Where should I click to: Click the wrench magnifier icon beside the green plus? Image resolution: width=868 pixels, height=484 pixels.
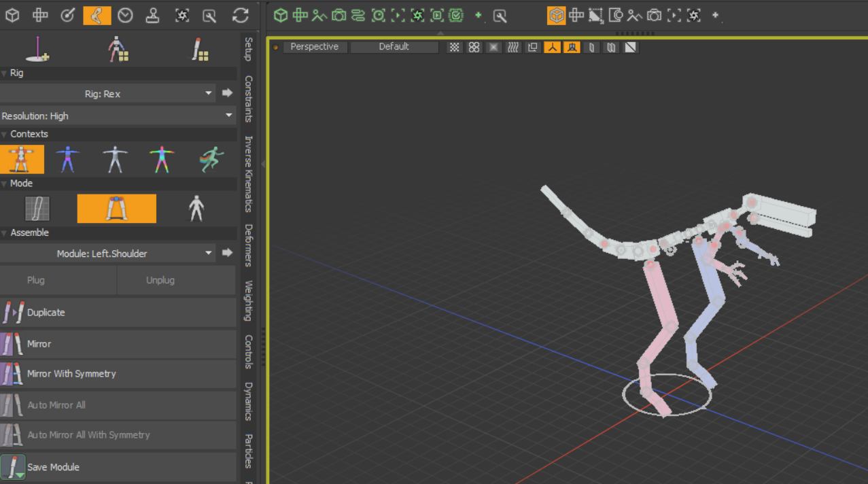[500, 15]
